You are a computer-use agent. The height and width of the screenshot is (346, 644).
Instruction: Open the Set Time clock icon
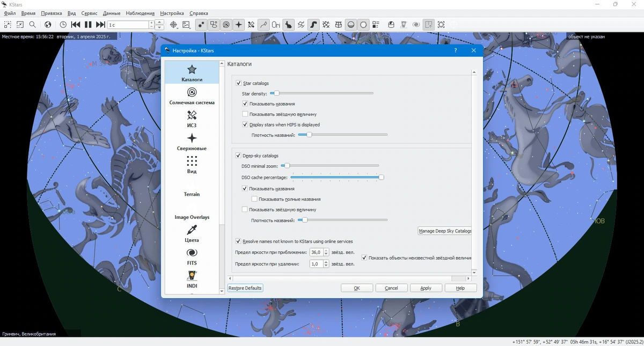[63, 24]
